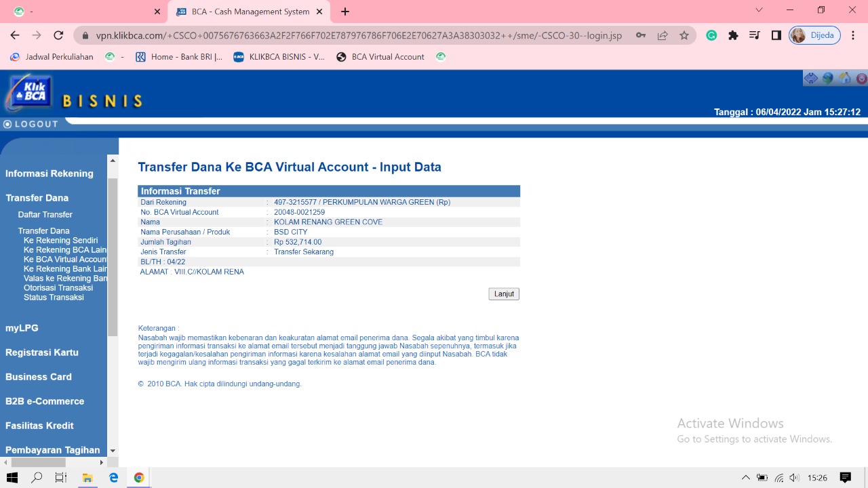Toggle the Chrome side panel
Image resolution: width=868 pixels, height=488 pixels.
click(776, 35)
